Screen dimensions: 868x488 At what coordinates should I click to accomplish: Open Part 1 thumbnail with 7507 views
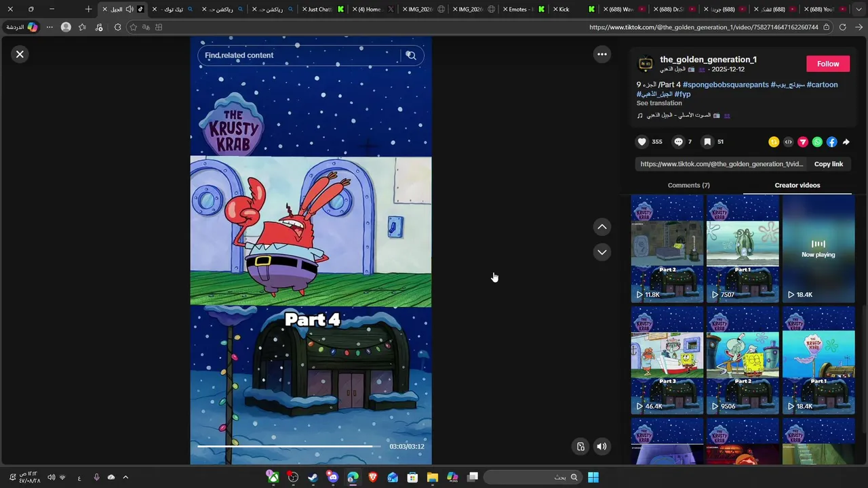(743, 249)
